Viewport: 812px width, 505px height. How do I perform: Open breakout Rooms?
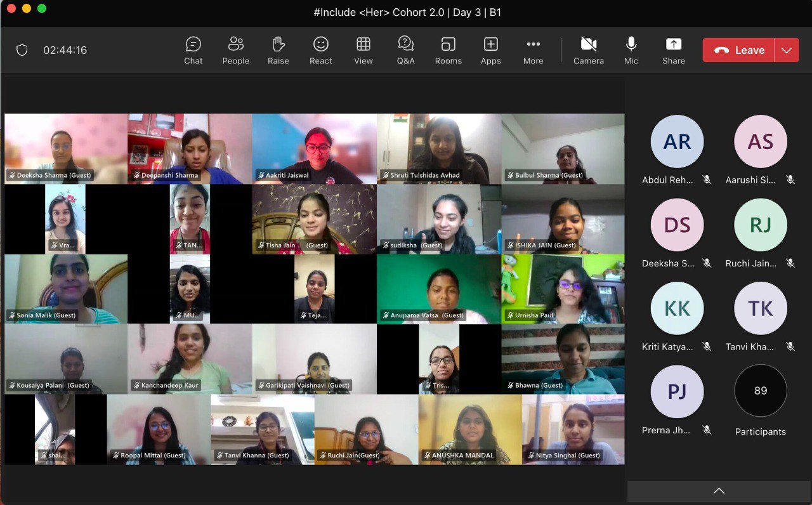click(449, 50)
